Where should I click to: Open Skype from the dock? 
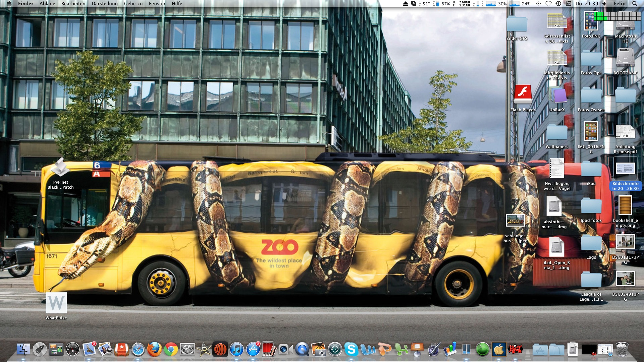click(351, 350)
